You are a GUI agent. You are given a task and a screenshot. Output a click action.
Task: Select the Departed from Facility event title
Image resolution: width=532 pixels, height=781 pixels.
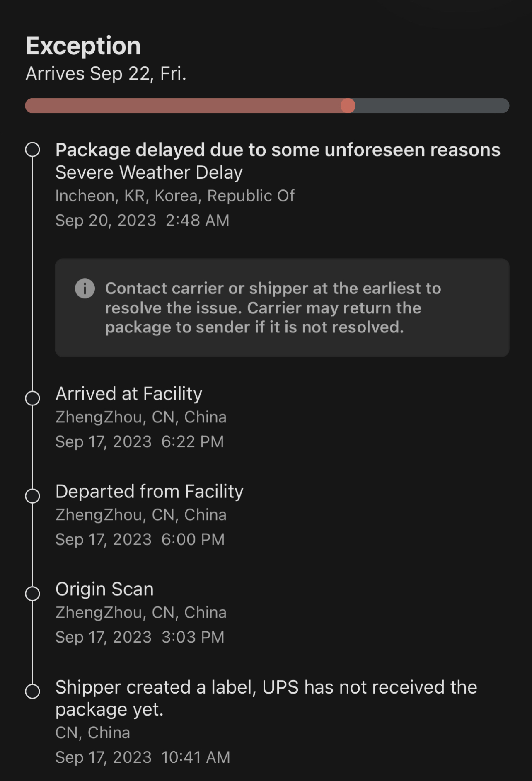[149, 492]
